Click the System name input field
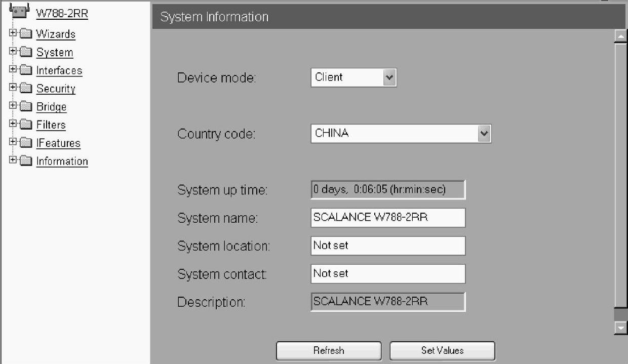This screenshot has height=364, width=628. pos(388,218)
